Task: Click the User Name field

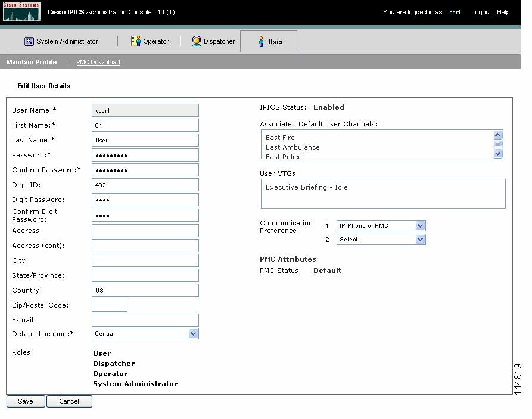Action: [145, 110]
